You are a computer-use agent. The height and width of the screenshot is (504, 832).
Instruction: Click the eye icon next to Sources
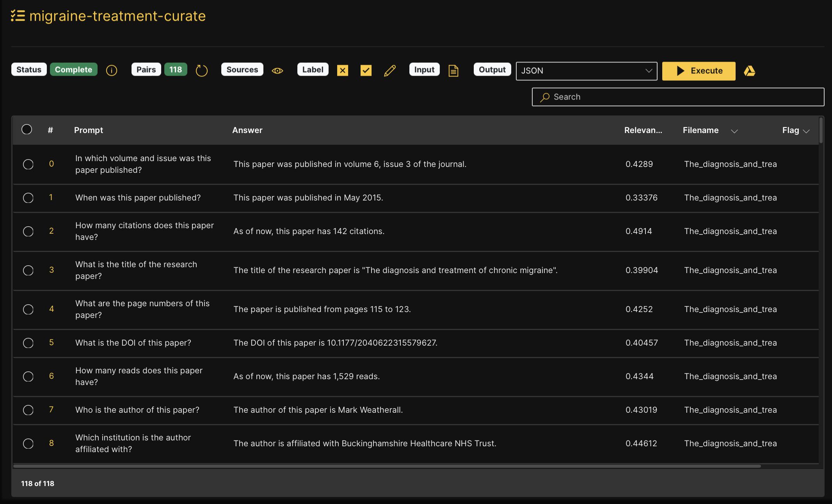tap(277, 71)
